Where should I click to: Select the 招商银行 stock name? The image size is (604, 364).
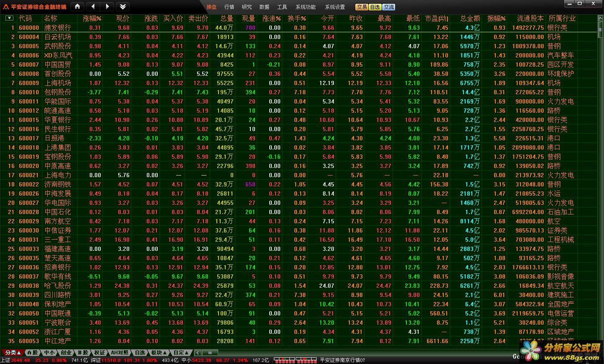click(57, 267)
